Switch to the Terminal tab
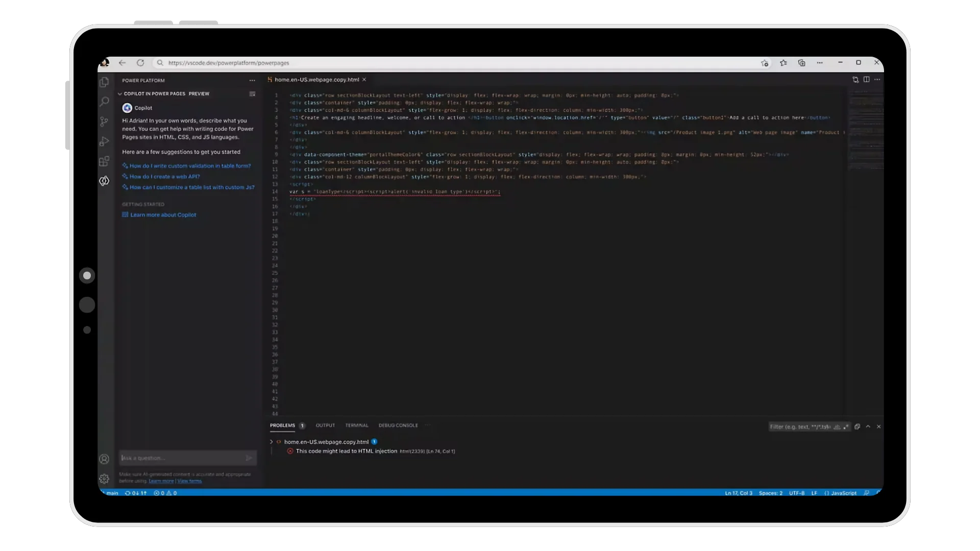The width and height of the screenshot is (980, 551). coord(357,425)
